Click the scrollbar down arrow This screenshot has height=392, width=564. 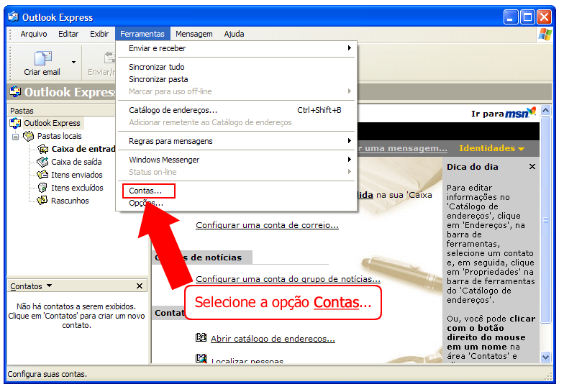tap(545, 357)
